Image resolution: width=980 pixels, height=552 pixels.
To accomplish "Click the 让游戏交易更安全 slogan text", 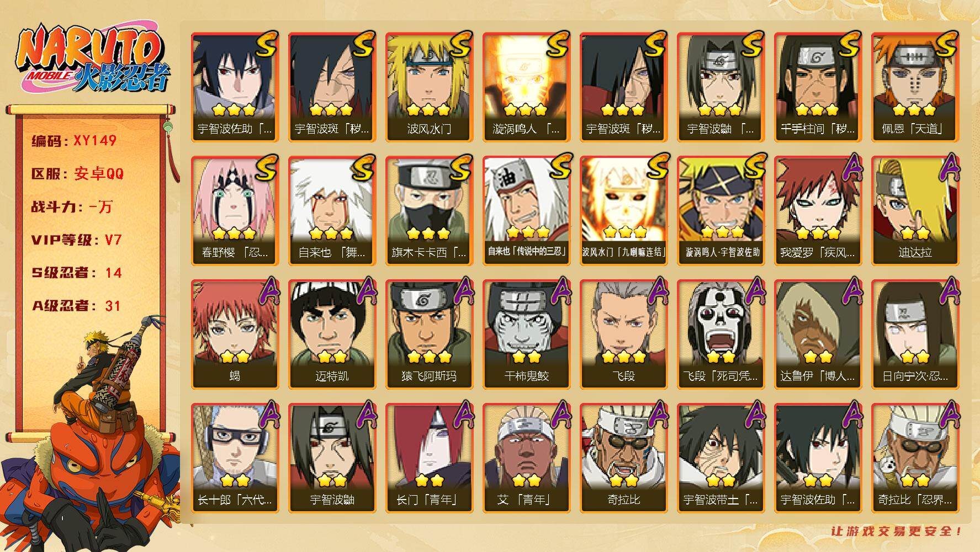I will point(896,532).
